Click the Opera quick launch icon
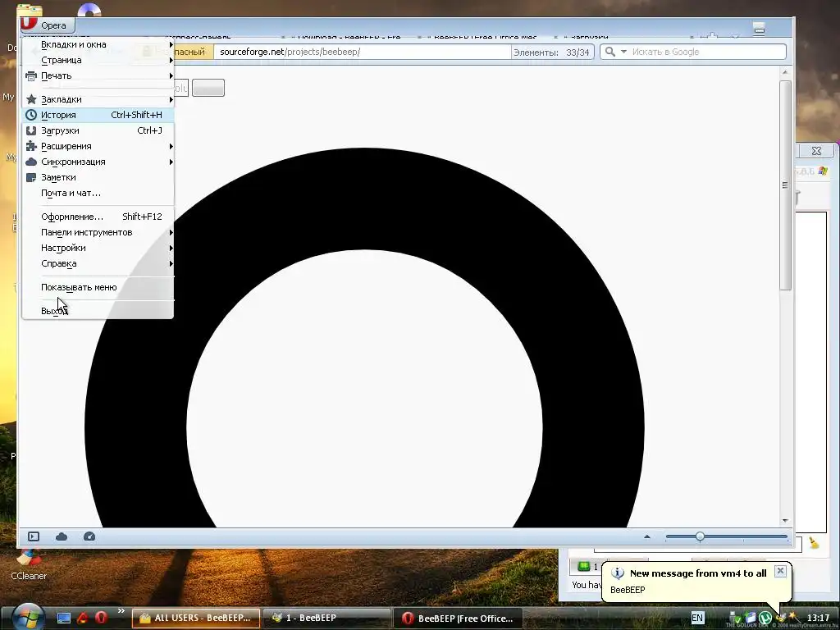 pos(101,619)
